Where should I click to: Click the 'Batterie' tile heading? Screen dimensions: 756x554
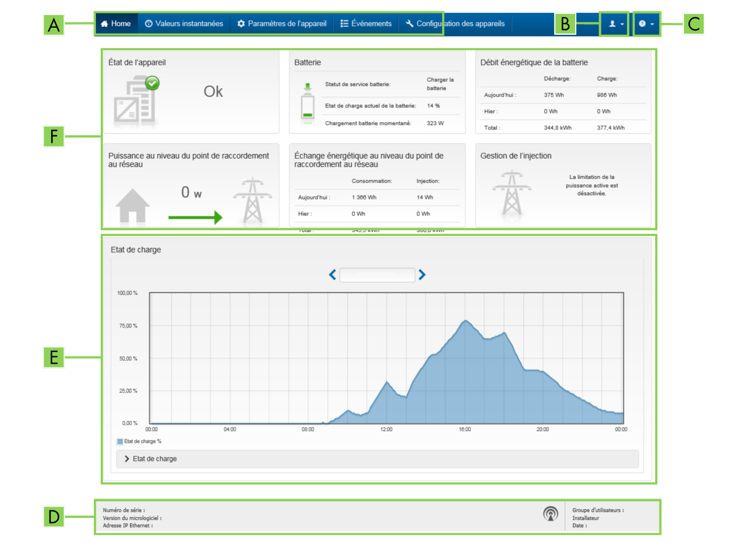click(308, 62)
